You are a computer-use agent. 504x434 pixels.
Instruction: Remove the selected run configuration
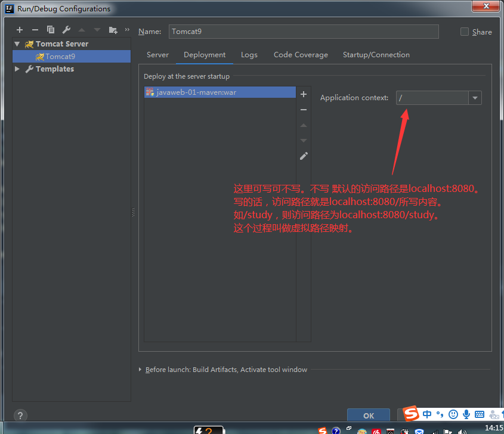coord(35,30)
